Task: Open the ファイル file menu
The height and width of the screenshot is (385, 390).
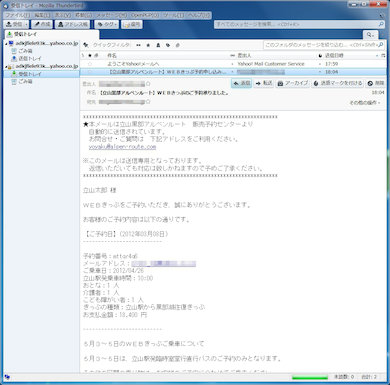Action: 18,15
